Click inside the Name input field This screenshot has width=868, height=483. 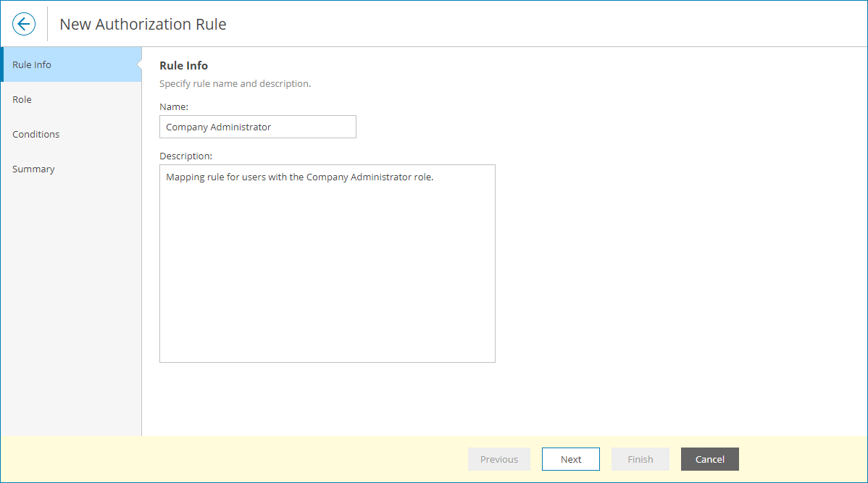click(257, 127)
